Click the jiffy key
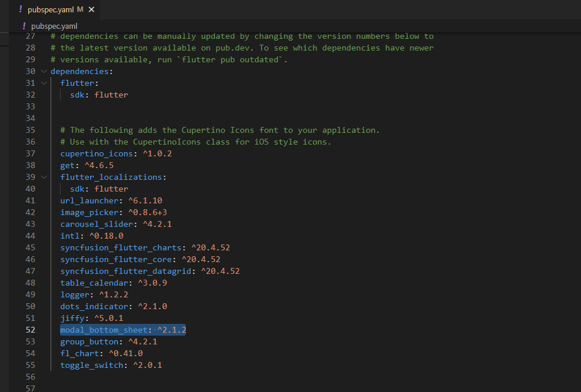 click(72, 319)
